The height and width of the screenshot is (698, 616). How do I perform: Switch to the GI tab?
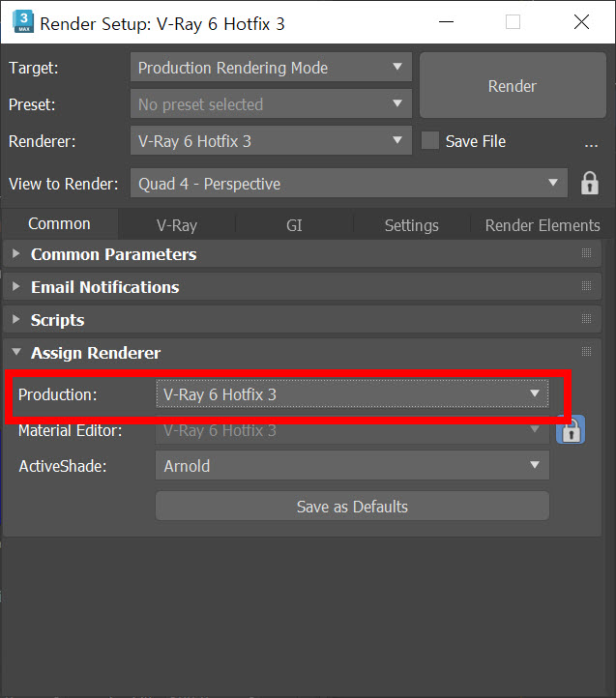pos(294,225)
